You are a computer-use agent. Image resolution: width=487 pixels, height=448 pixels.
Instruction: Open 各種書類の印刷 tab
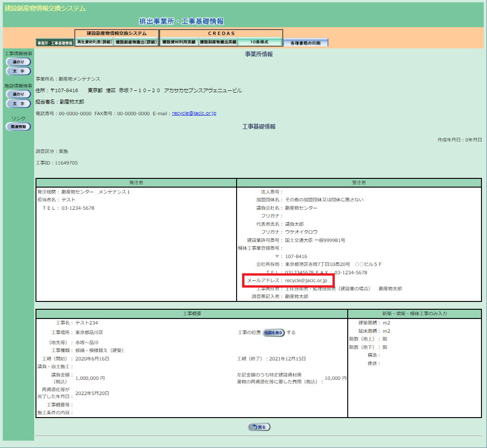click(x=305, y=43)
